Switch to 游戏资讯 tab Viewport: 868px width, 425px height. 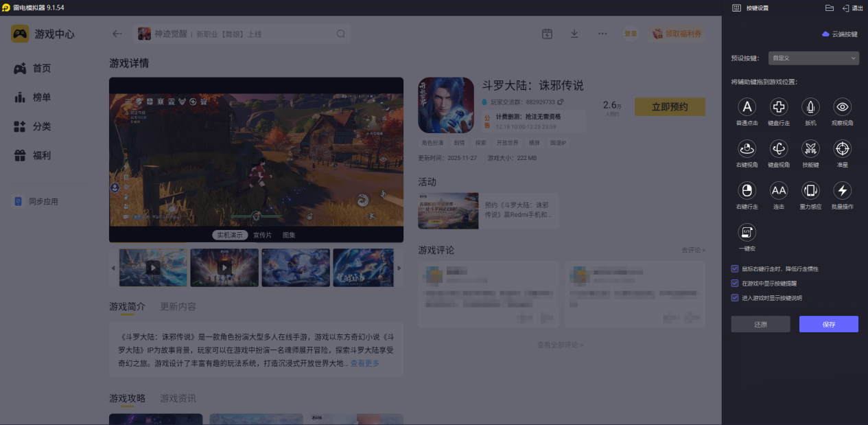178,398
